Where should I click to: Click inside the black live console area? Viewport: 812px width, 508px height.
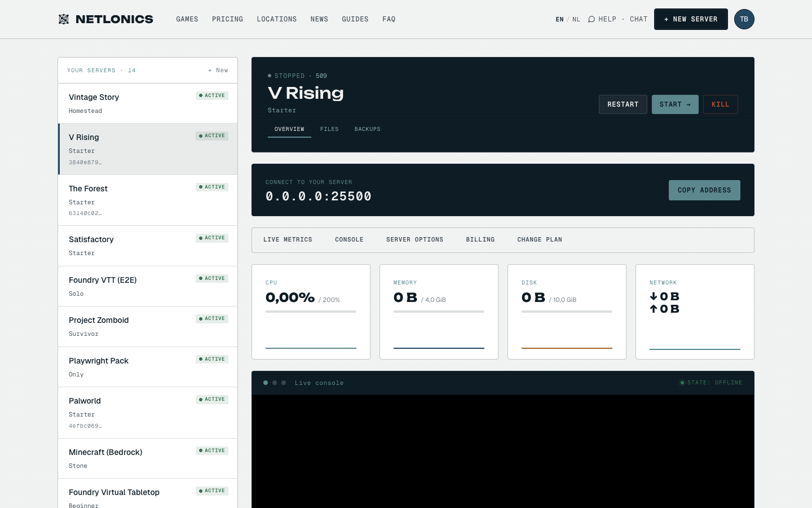point(503,452)
